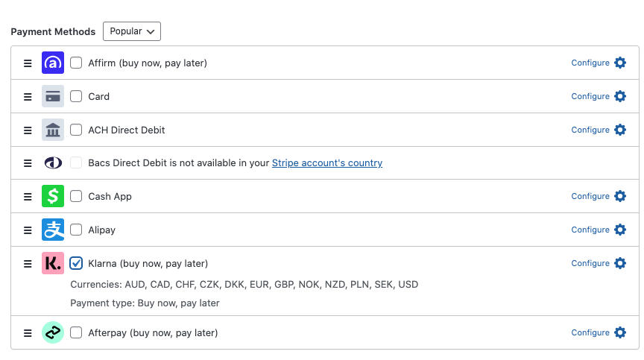Click the Cash App logo icon
The width and height of the screenshot is (644, 360).
point(53,197)
